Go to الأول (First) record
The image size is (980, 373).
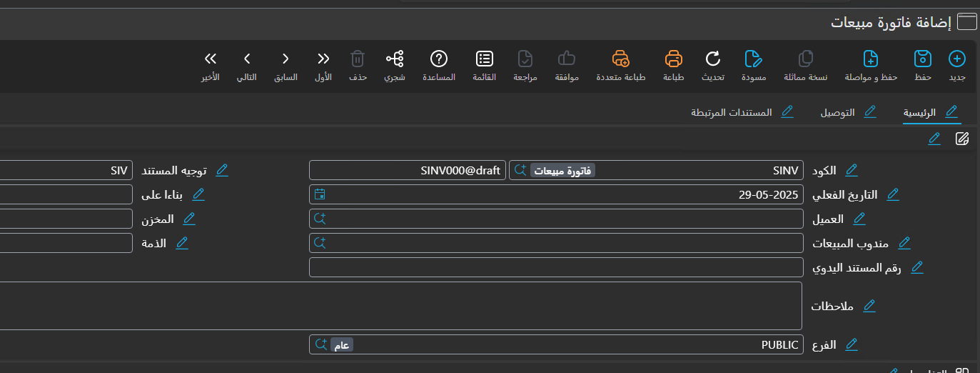pyautogui.click(x=323, y=59)
